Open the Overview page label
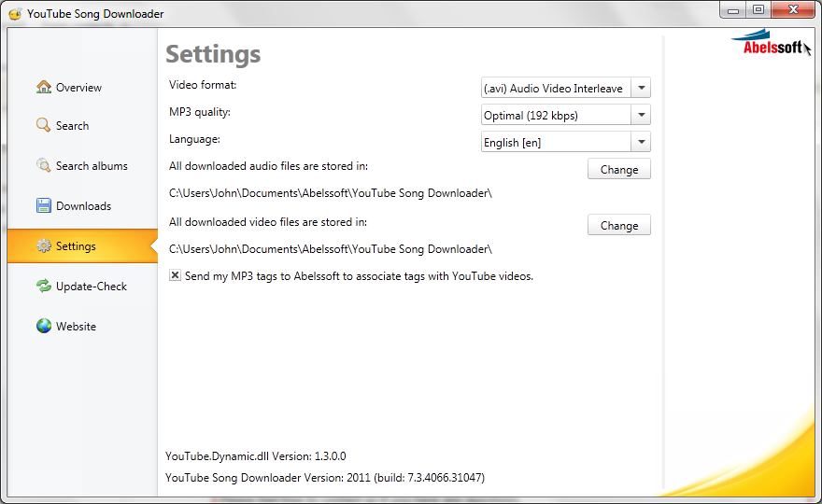The height and width of the screenshot is (504, 822). tap(78, 88)
